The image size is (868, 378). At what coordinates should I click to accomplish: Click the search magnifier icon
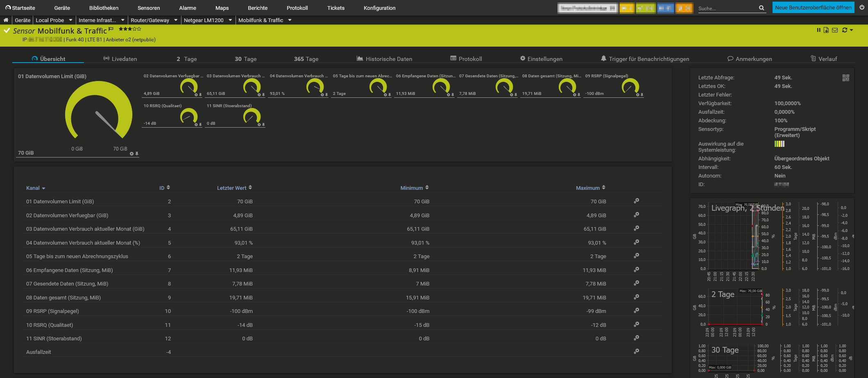pyautogui.click(x=761, y=8)
